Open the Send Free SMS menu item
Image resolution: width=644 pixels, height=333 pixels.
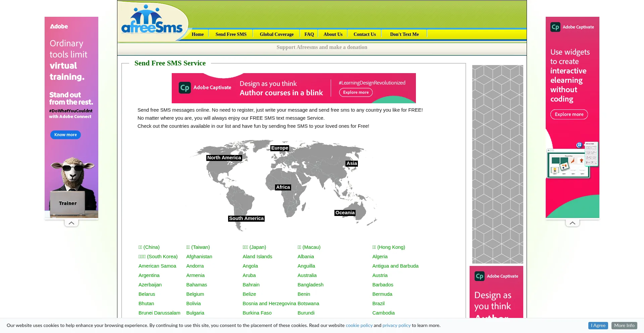(231, 34)
